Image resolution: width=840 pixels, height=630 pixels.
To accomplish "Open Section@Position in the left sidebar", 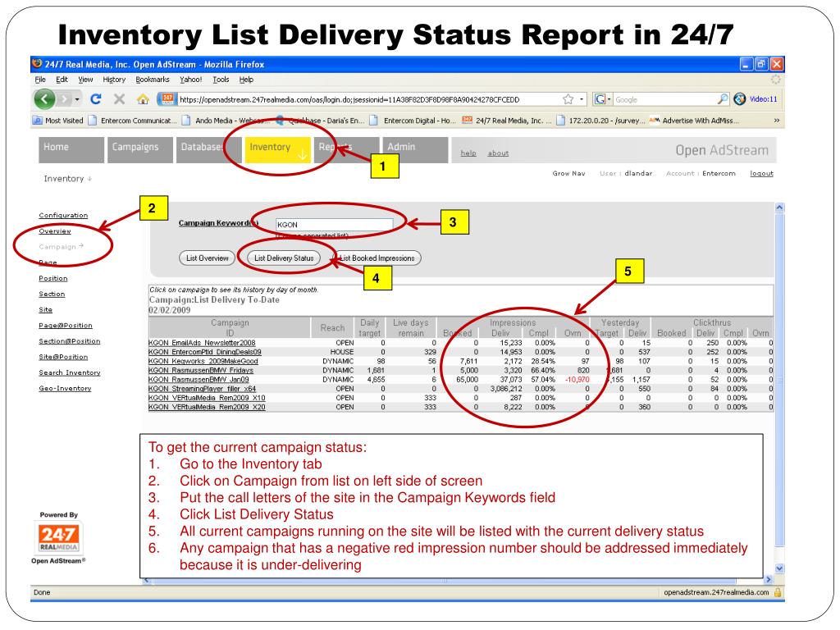I will [x=70, y=341].
